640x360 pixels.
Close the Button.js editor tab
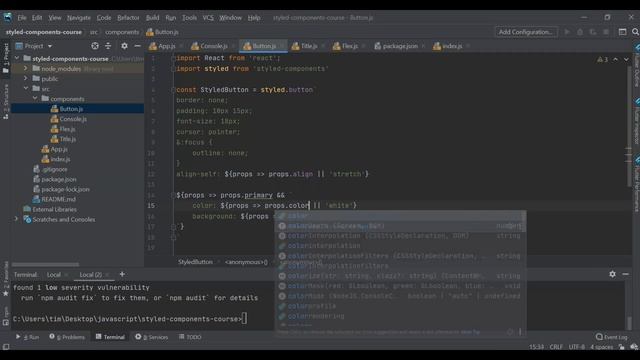pyautogui.click(x=282, y=47)
